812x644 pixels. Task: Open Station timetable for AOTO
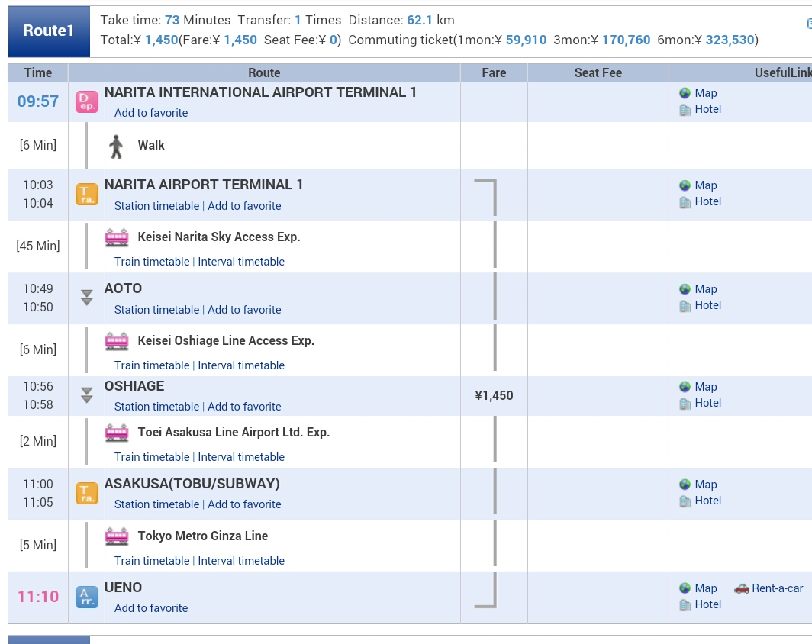click(157, 310)
